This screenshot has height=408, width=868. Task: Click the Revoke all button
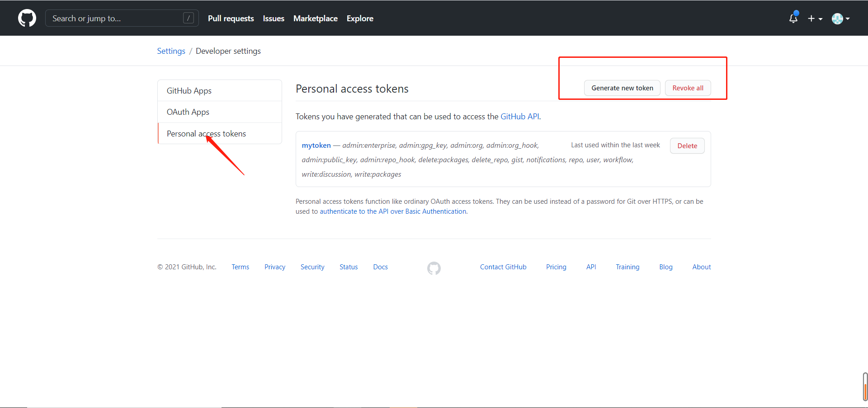click(x=688, y=88)
